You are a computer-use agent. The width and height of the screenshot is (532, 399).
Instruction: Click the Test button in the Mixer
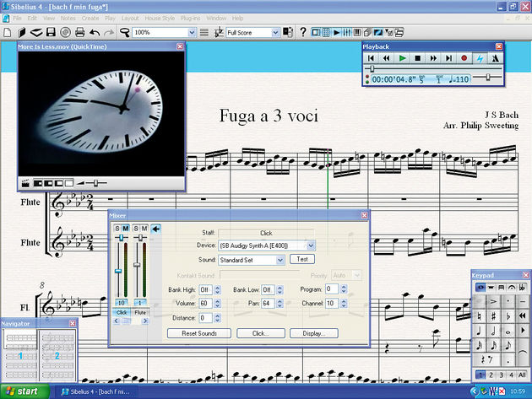click(302, 259)
